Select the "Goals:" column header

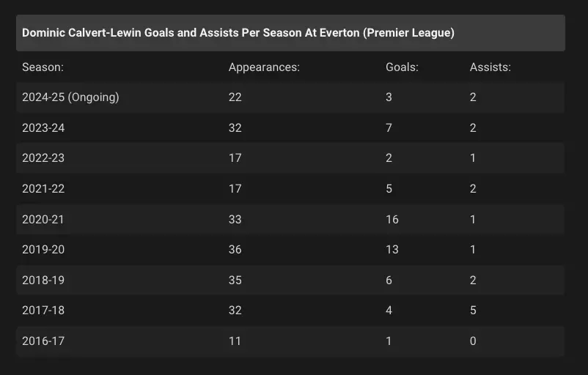pyautogui.click(x=402, y=67)
